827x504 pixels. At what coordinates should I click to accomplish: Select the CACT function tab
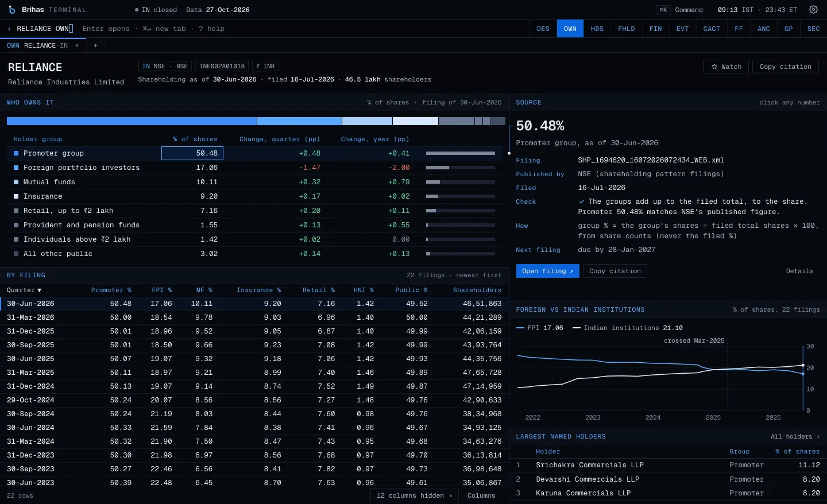tap(712, 29)
